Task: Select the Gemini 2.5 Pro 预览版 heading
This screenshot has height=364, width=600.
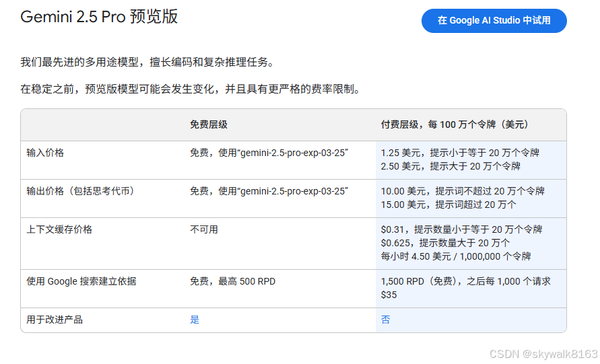Action: 99,17
